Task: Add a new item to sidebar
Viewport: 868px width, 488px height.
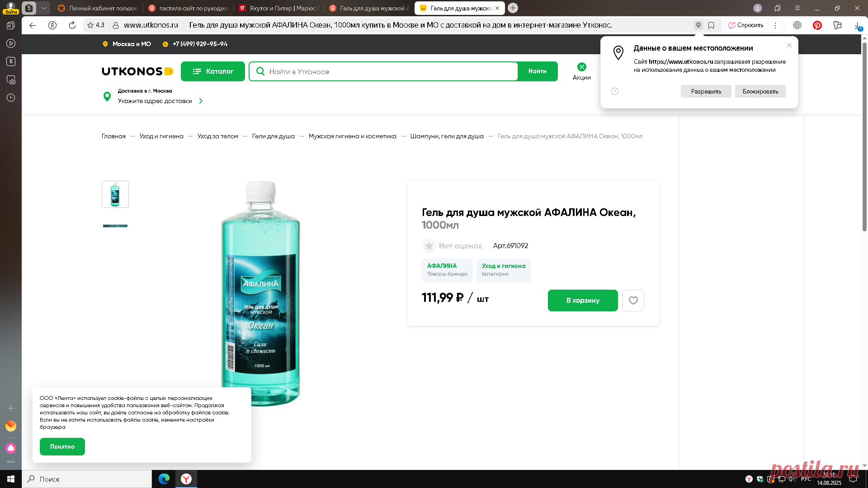Action: point(11,408)
